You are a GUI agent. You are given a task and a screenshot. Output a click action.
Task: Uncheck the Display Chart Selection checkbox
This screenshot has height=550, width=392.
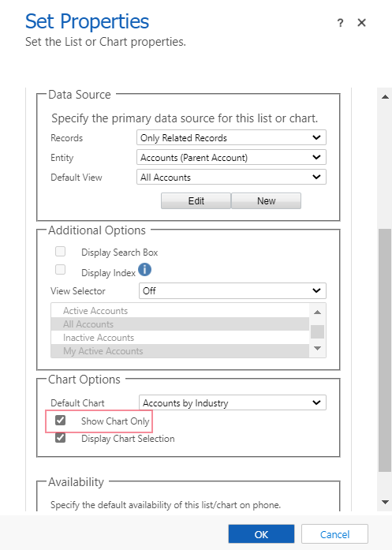60,438
